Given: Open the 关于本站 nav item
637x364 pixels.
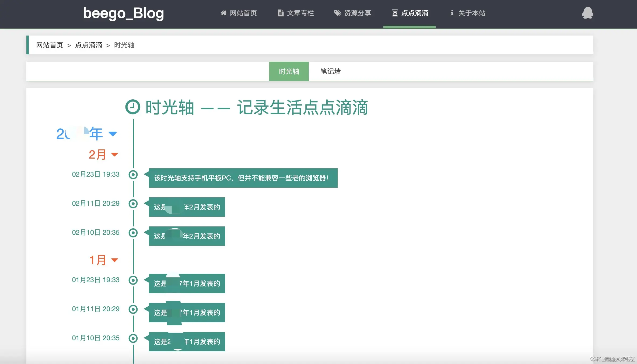Looking at the screenshot, I should coord(468,13).
